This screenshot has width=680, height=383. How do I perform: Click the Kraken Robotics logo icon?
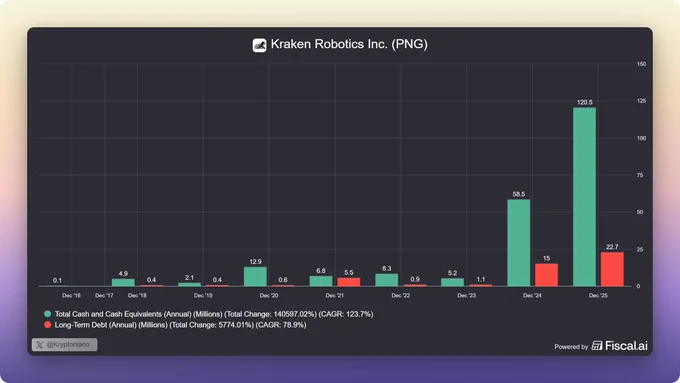pyautogui.click(x=259, y=45)
